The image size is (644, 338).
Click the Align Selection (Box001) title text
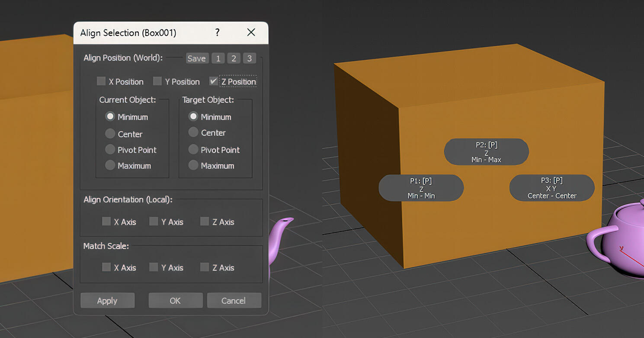pyautogui.click(x=128, y=33)
